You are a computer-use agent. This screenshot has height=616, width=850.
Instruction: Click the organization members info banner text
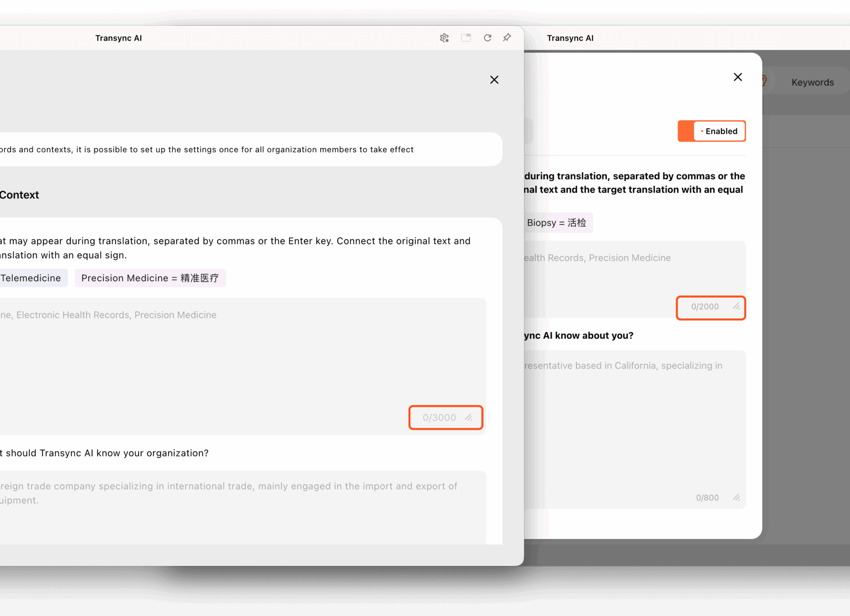[207, 149]
